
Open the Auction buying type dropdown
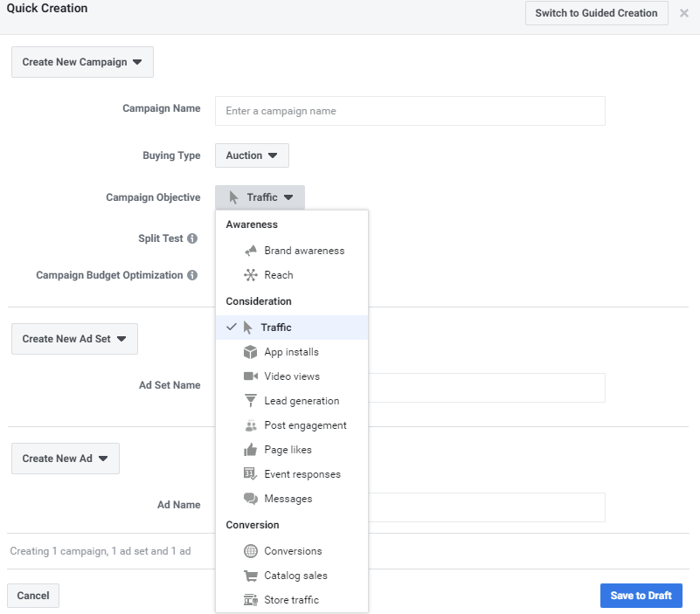(252, 155)
